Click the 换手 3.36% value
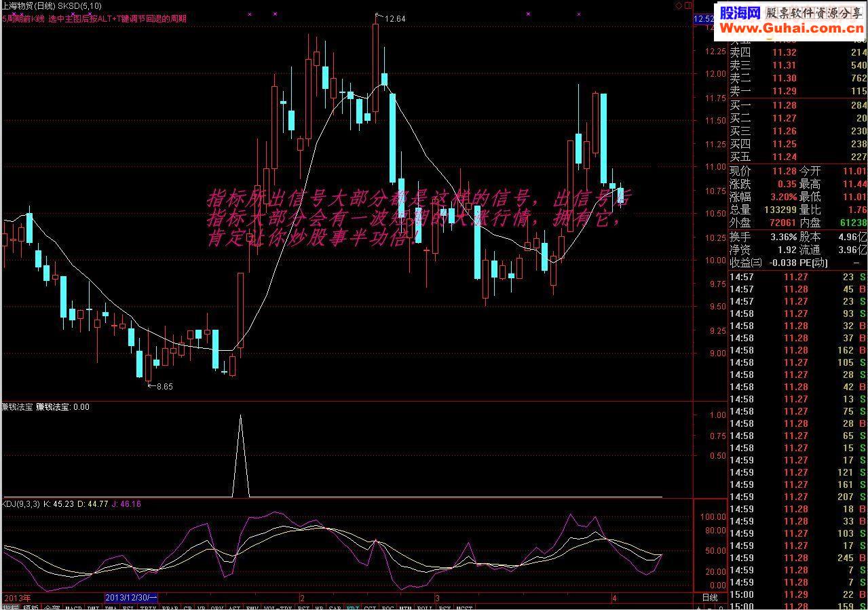This screenshot has height=610, width=868. tap(782, 237)
